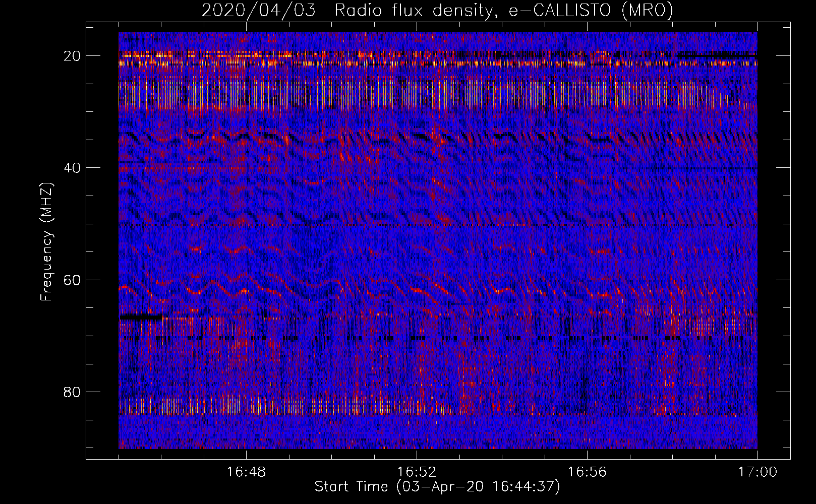Click the 80 MHz frequency tick label

click(x=73, y=392)
